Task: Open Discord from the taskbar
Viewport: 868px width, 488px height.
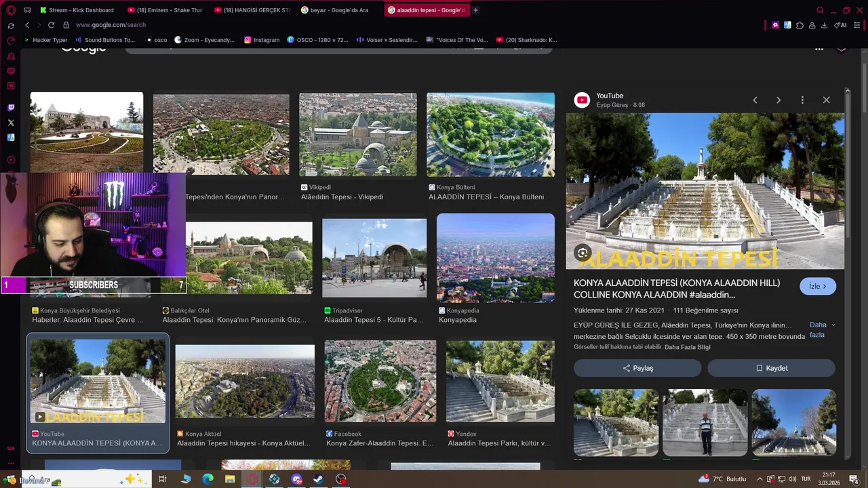Action: pyautogui.click(x=296, y=479)
